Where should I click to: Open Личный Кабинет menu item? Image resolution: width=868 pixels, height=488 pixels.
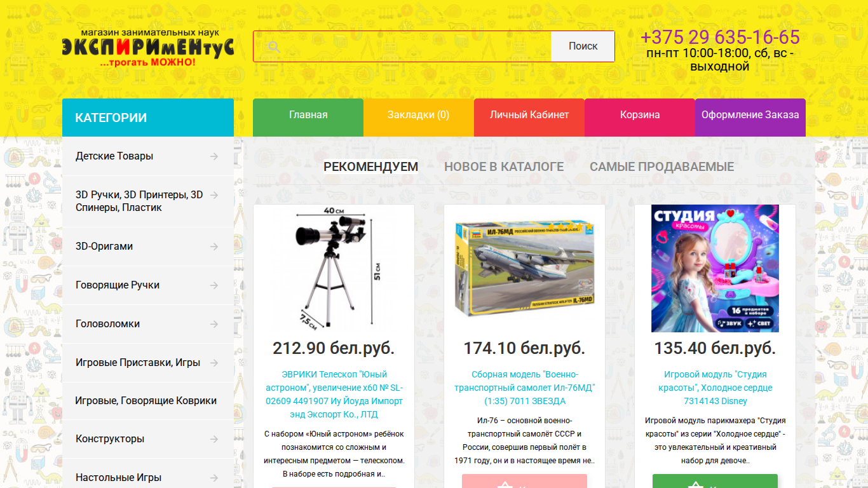coord(529,118)
